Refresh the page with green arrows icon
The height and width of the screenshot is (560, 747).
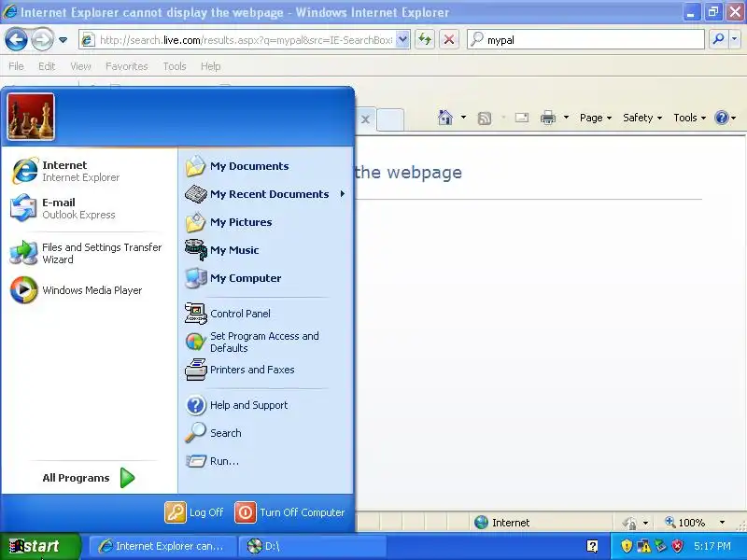click(x=425, y=39)
